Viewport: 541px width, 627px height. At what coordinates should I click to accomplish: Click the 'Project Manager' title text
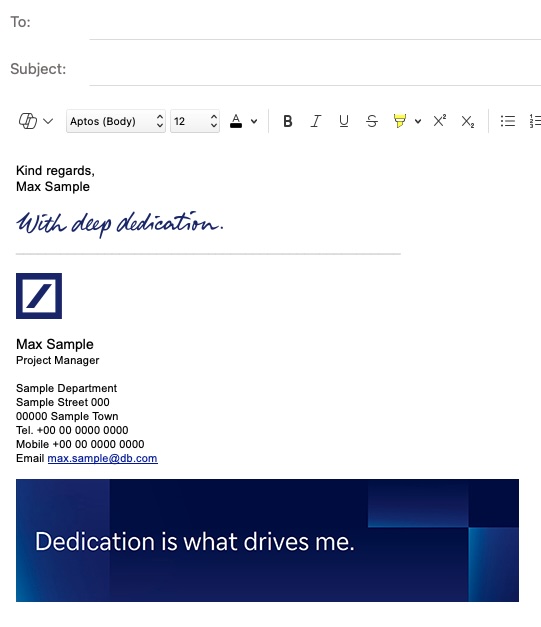(x=58, y=360)
